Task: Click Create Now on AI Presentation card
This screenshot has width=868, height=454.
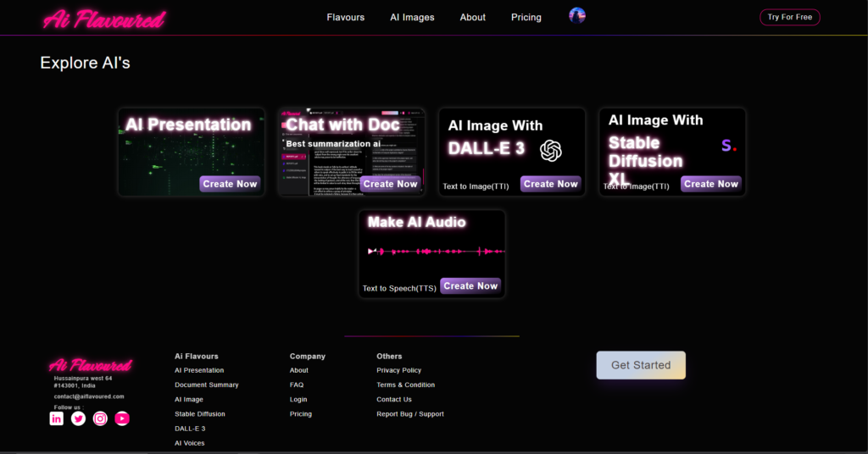Action: (x=230, y=184)
